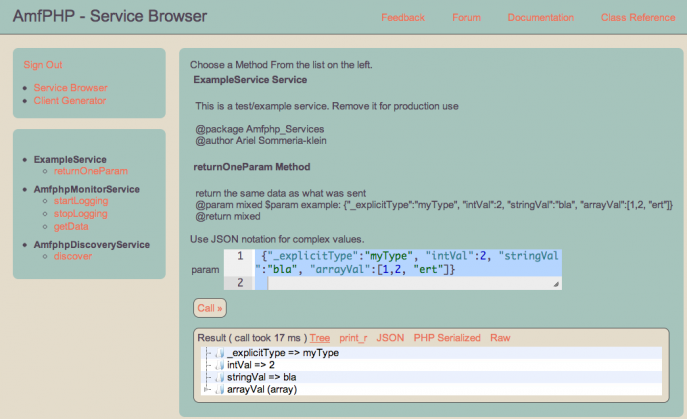The width and height of the screenshot is (687, 419).
Task: Click the Call button
Action: click(210, 308)
